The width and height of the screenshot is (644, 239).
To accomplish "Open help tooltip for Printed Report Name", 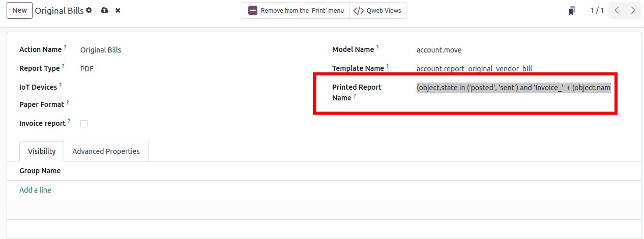I will tap(355, 96).
